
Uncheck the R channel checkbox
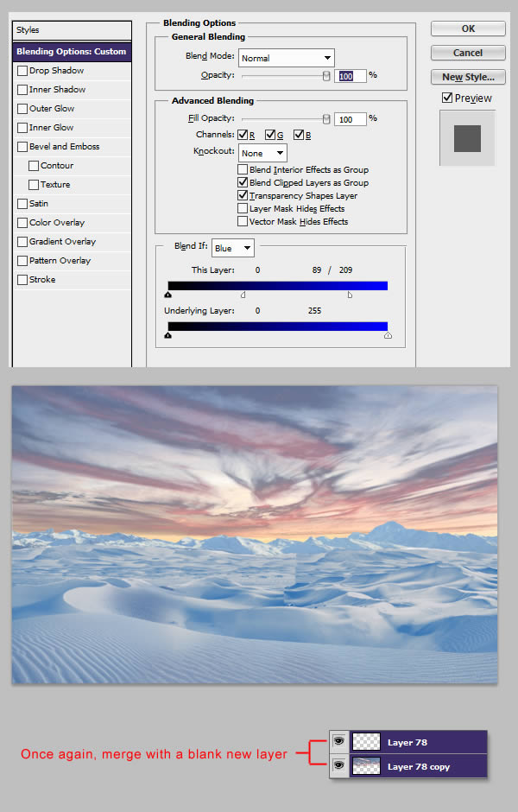243,135
